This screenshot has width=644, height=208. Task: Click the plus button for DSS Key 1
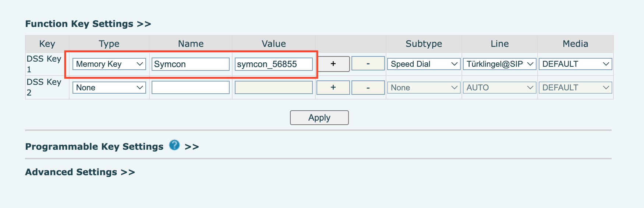point(333,64)
